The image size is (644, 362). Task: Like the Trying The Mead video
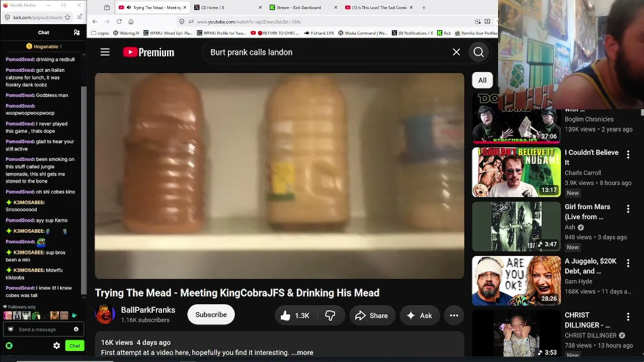[x=295, y=316]
